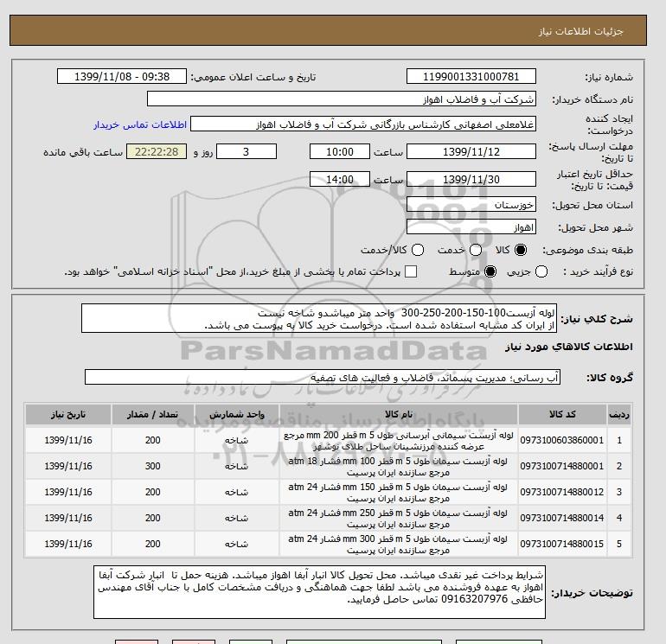Click the response deadline date 1399/11/12
This screenshot has width=666, height=644.
click(471, 151)
